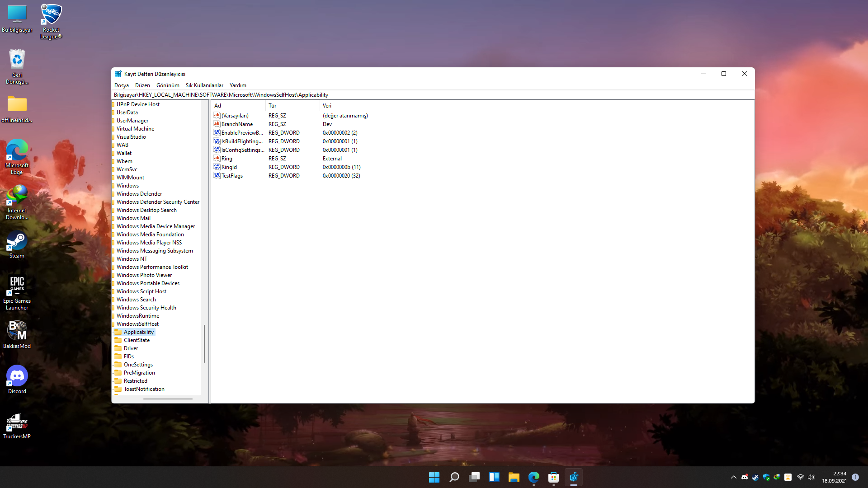Show hidden system tray icons chevron
Image resolution: width=868 pixels, height=488 pixels.
(x=733, y=477)
